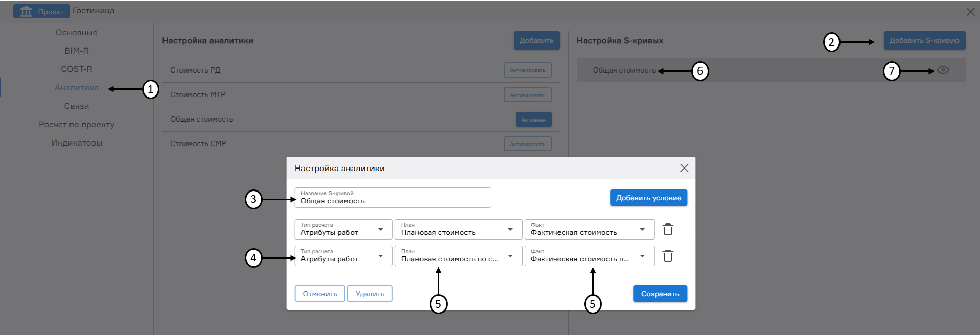The width and height of the screenshot is (980, 335).
Task: Go to the Индикаторы sidebar item
Action: pyautogui.click(x=77, y=143)
